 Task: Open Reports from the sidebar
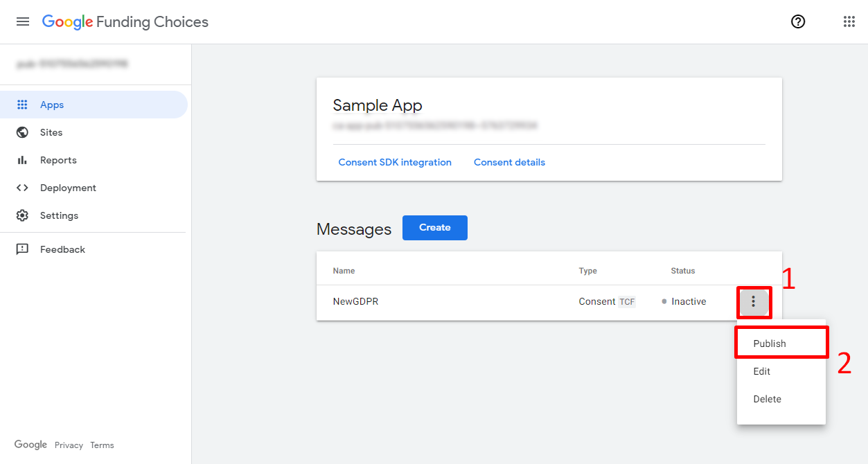click(x=93, y=160)
